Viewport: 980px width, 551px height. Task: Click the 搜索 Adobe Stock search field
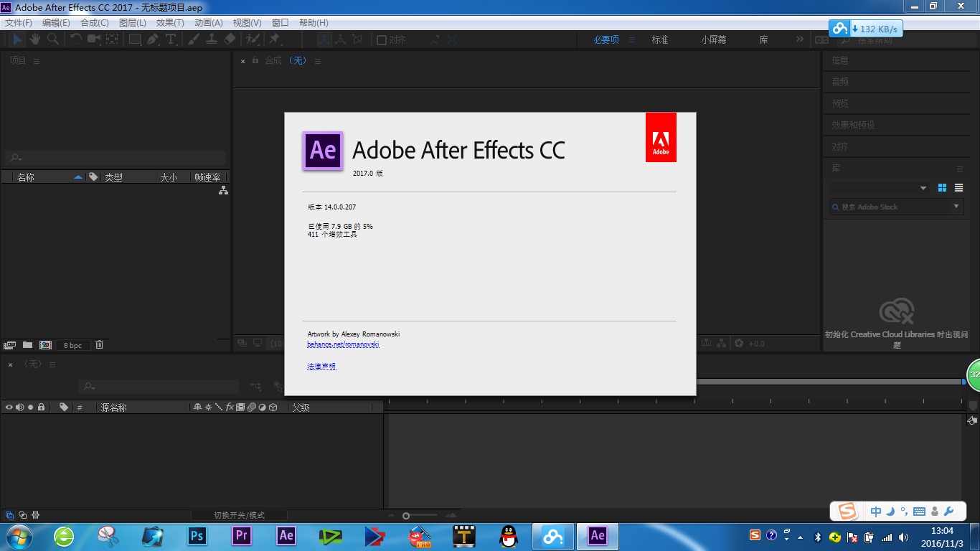[x=889, y=207]
